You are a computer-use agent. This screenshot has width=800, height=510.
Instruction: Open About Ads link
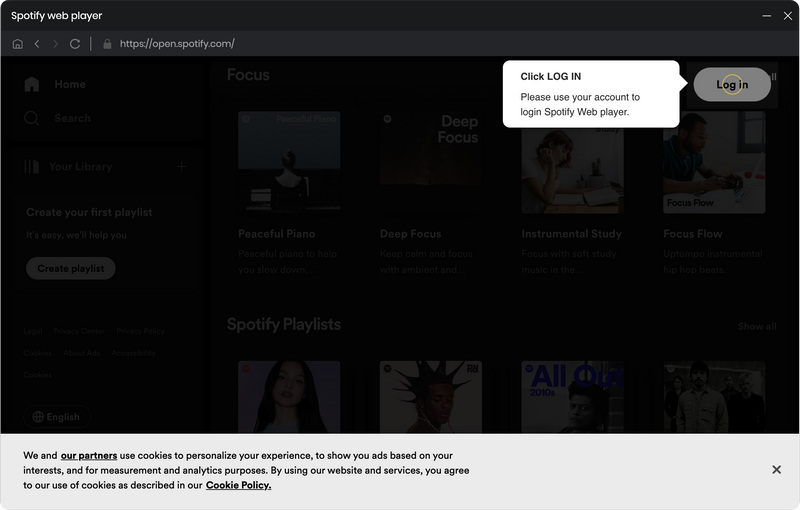tap(82, 353)
